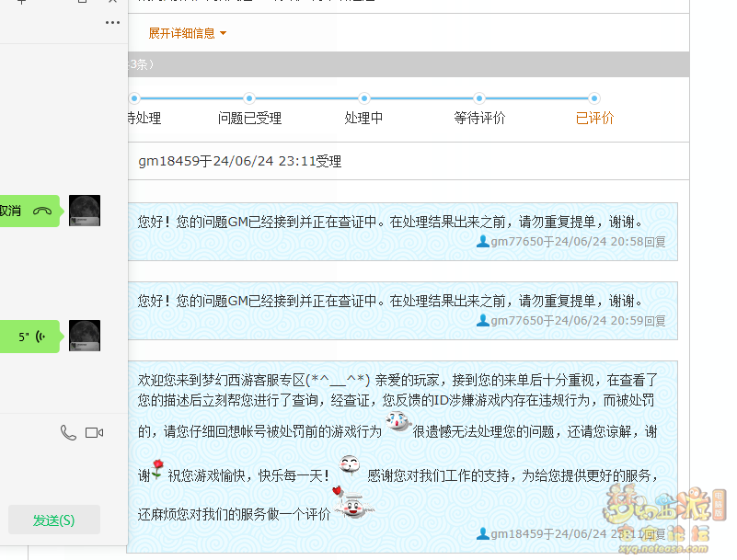Click the 发送(S) send button
The image size is (737, 560).
pos(54,520)
